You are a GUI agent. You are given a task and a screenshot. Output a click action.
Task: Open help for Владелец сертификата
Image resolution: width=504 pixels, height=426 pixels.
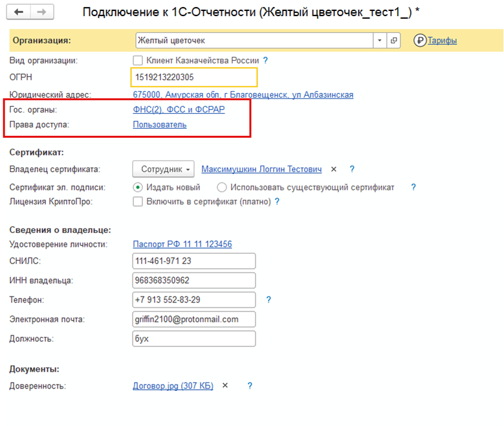click(x=352, y=169)
